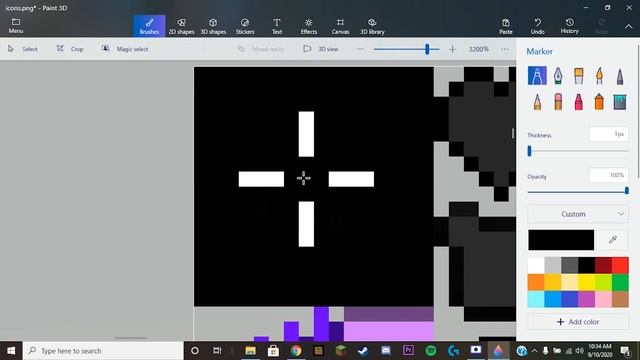Open the 3D library
Viewport: 640px width, 360px height.
coord(372,26)
